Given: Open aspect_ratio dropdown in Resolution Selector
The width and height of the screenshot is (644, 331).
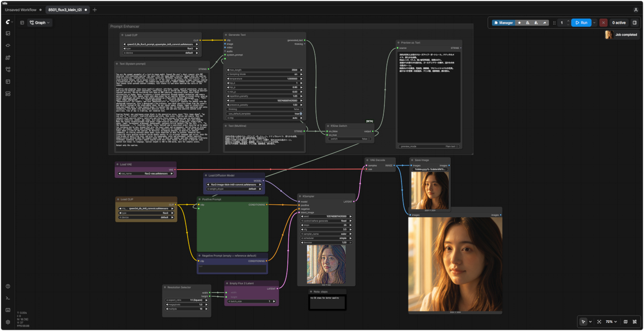Looking at the screenshot, I should click(186, 300).
